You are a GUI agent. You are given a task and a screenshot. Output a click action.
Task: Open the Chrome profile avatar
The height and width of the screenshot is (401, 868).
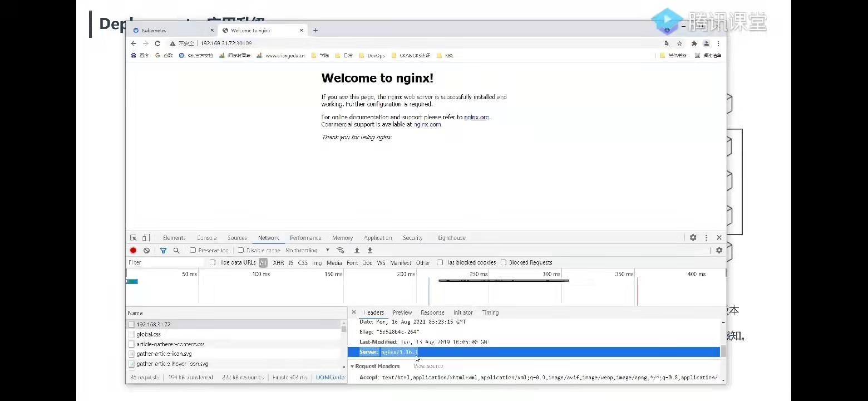706,43
